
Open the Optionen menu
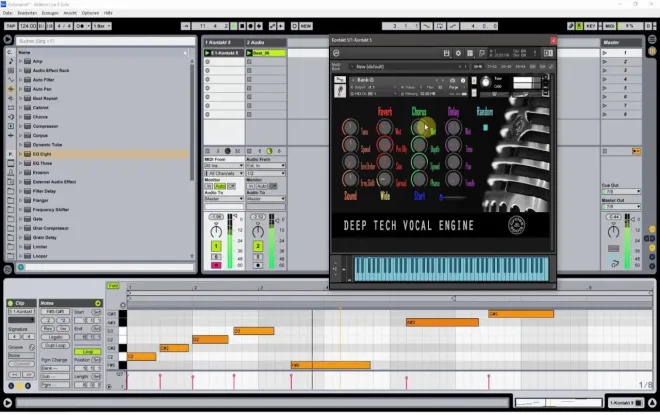pos(90,13)
